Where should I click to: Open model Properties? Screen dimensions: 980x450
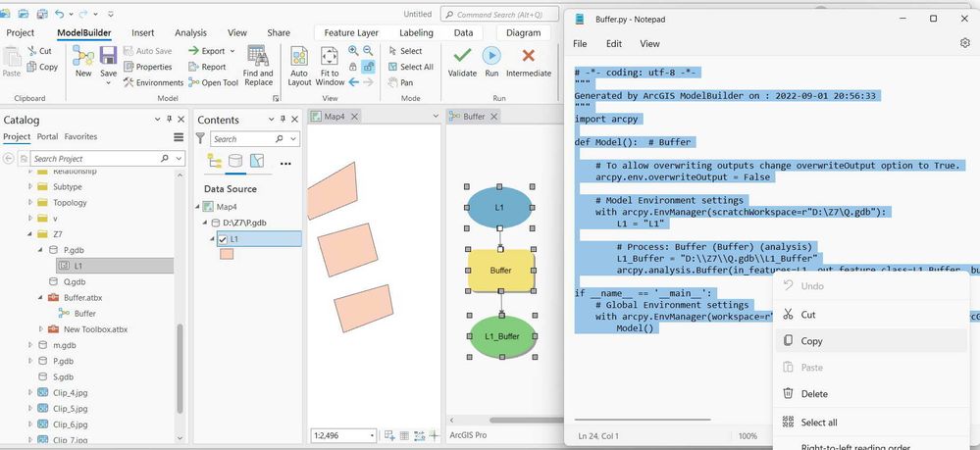point(147,67)
